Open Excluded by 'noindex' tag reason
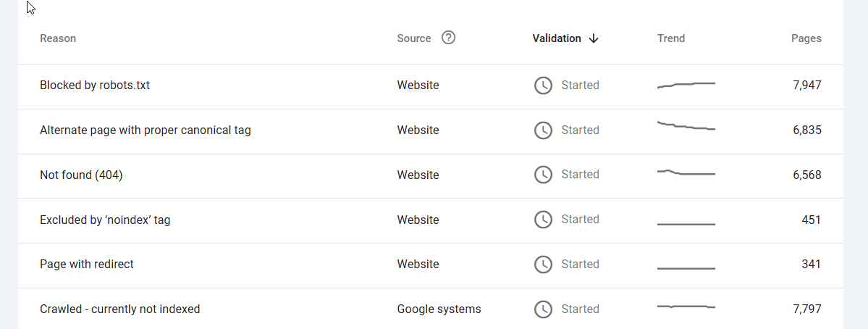The height and width of the screenshot is (329, 868). (x=105, y=220)
